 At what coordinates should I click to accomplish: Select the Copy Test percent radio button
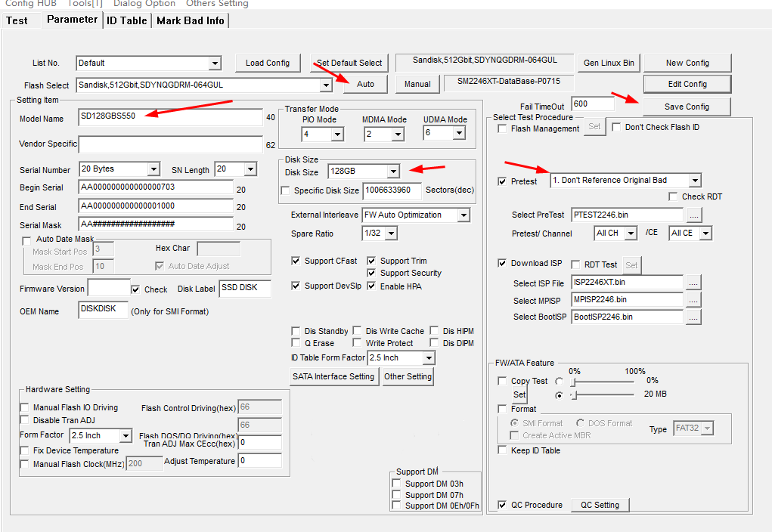(x=559, y=381)
